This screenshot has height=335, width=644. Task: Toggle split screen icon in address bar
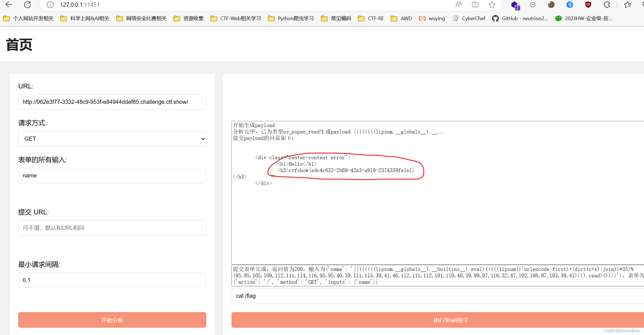coord(475,4)
